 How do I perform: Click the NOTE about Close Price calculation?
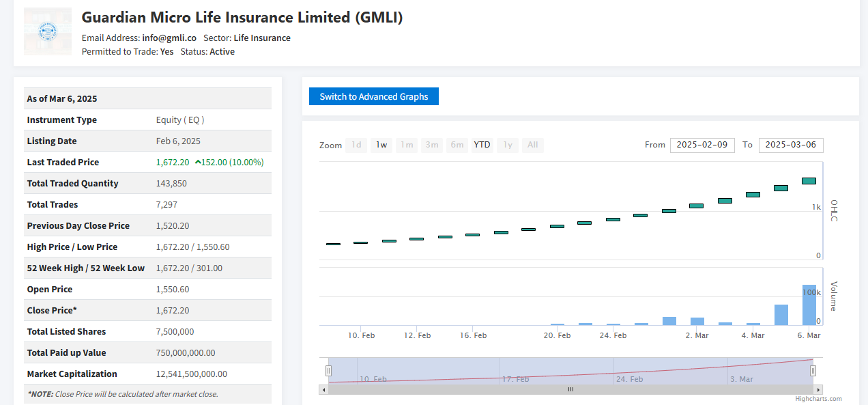tap(123, 394)
